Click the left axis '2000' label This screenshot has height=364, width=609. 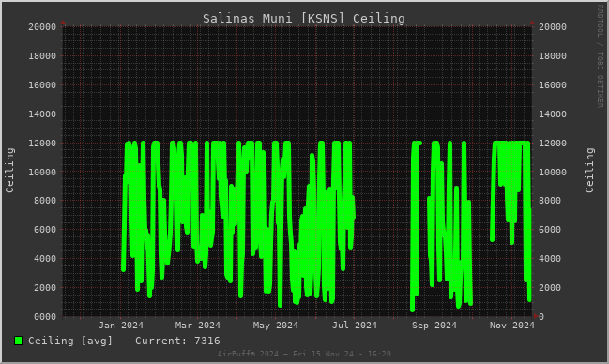(x=45, y=288)
